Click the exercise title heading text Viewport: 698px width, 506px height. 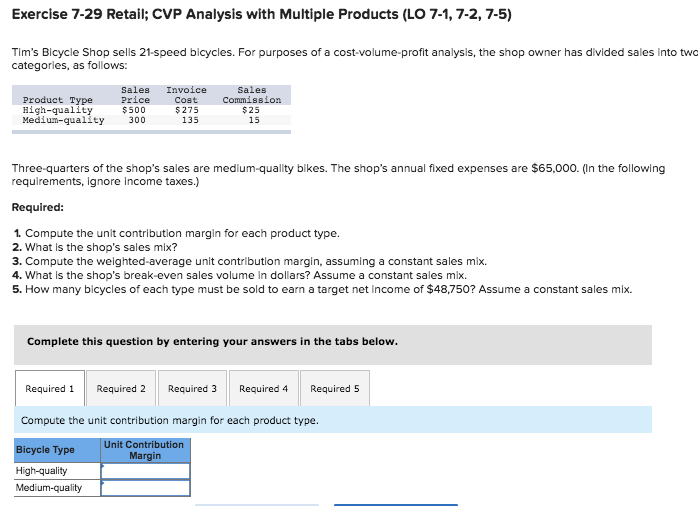(262, 14)
